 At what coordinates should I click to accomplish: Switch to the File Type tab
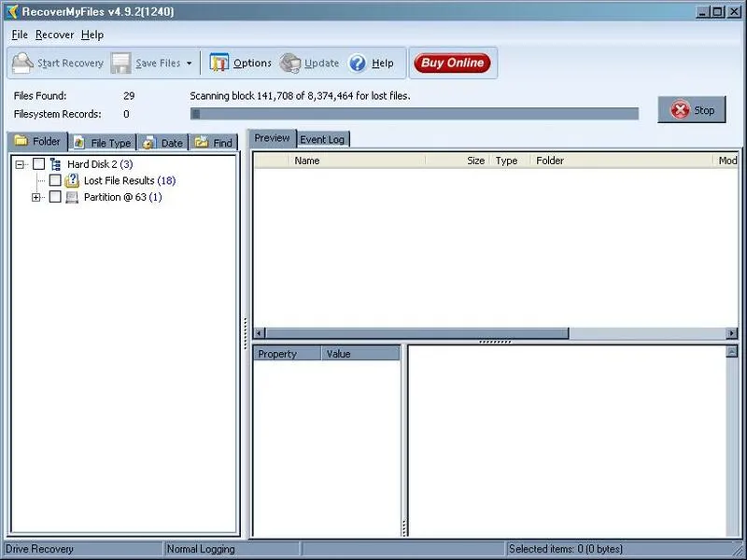coord(103,143)
